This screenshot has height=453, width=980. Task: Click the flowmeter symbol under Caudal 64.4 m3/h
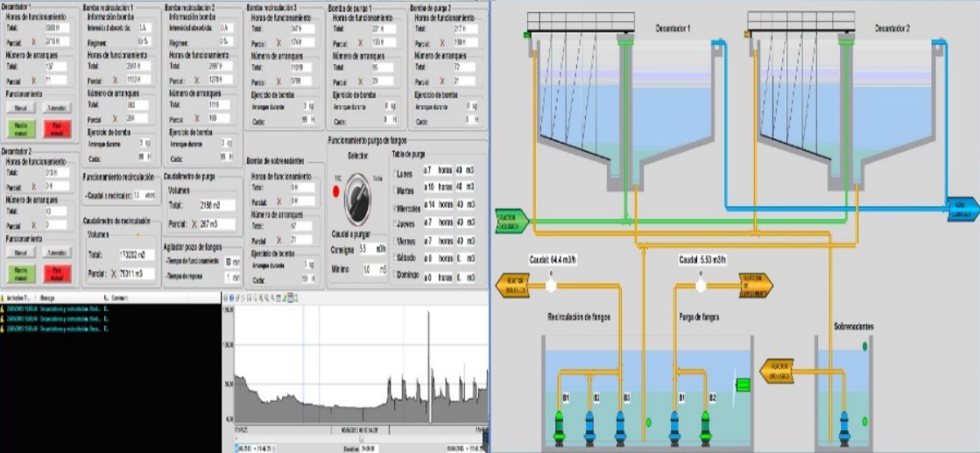552,285
